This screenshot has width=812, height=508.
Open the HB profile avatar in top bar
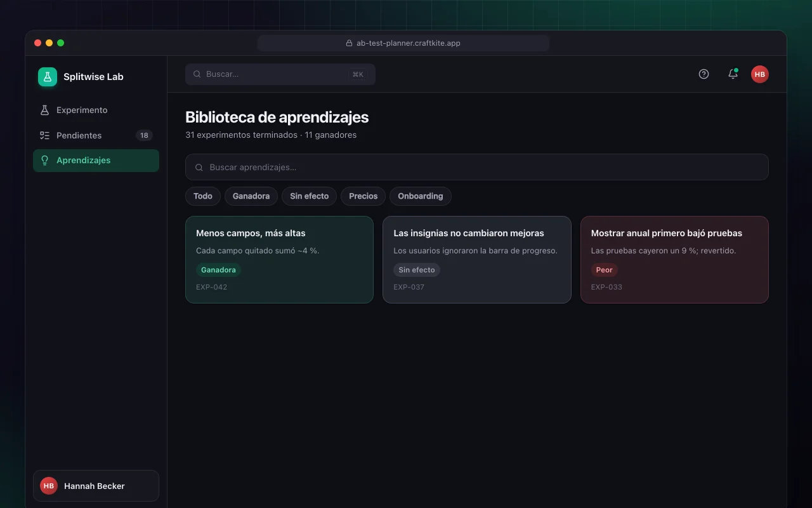[760, 74]
